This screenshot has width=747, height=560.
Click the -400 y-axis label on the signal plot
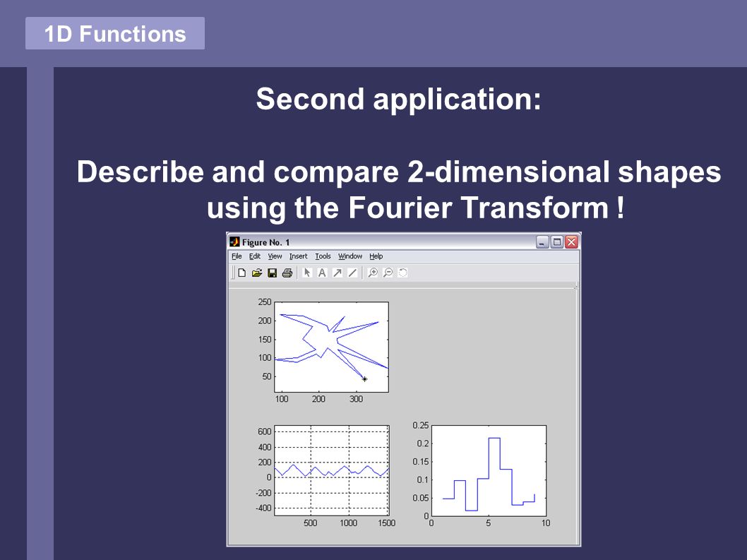point(263,508)
